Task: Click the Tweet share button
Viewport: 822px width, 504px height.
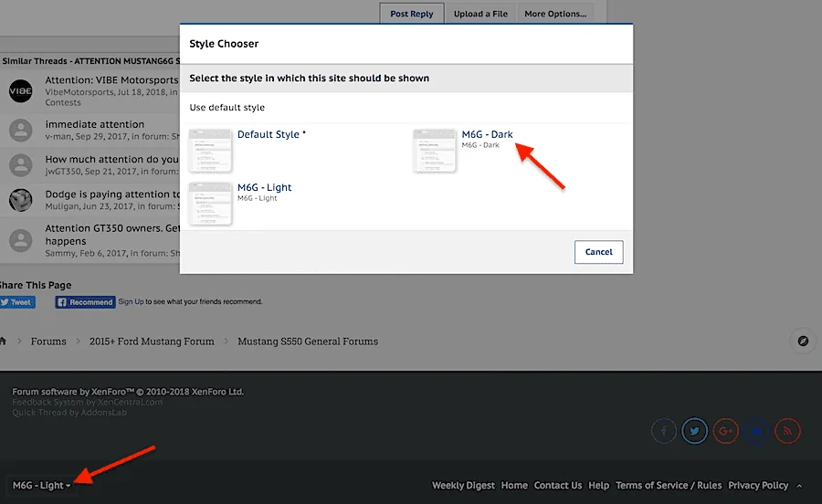Action: point(17,302)
